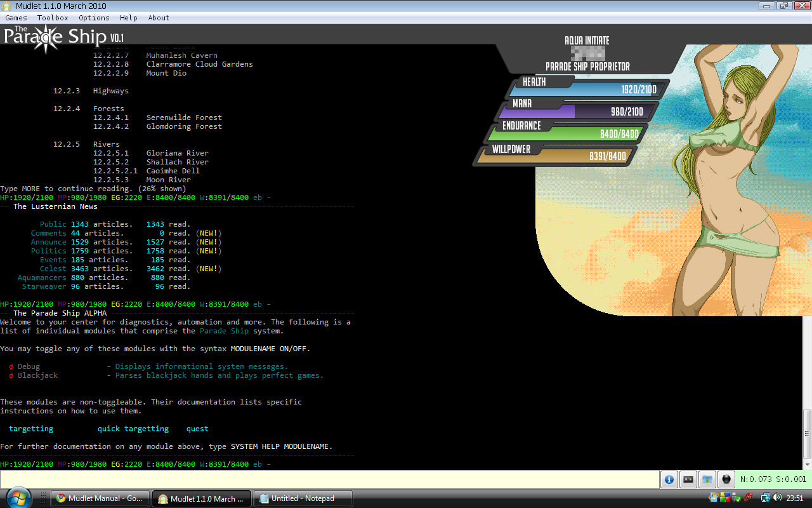Click 'Announce 1529 articles' news row
The height and width of the screenshot is (508, 812).
click(126, 242)
